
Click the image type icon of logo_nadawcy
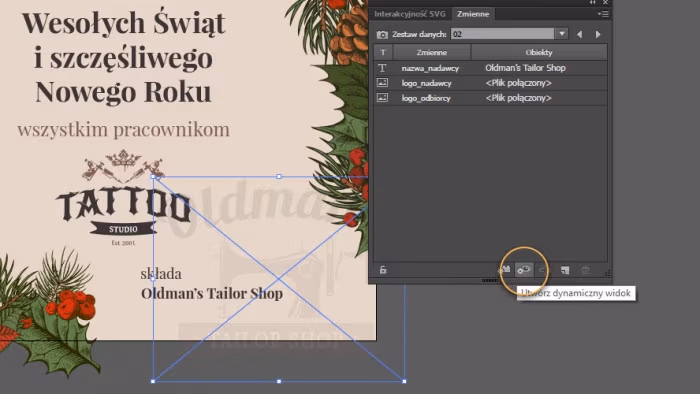pyautogui.click(x=383, y=83)
